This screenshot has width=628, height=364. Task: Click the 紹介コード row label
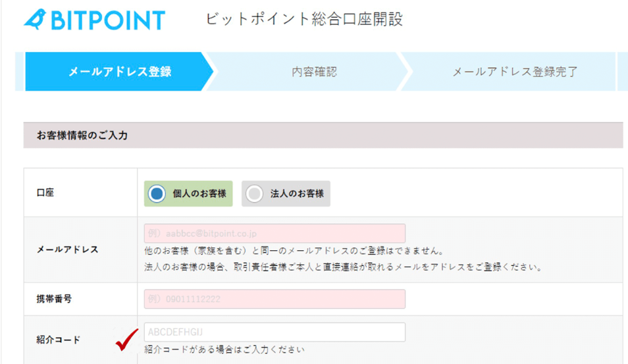(x=59, y=340)
